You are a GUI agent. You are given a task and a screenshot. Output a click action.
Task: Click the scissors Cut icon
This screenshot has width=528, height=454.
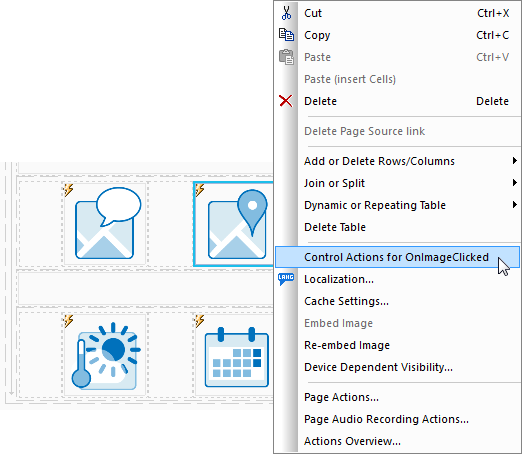point(286,13)
